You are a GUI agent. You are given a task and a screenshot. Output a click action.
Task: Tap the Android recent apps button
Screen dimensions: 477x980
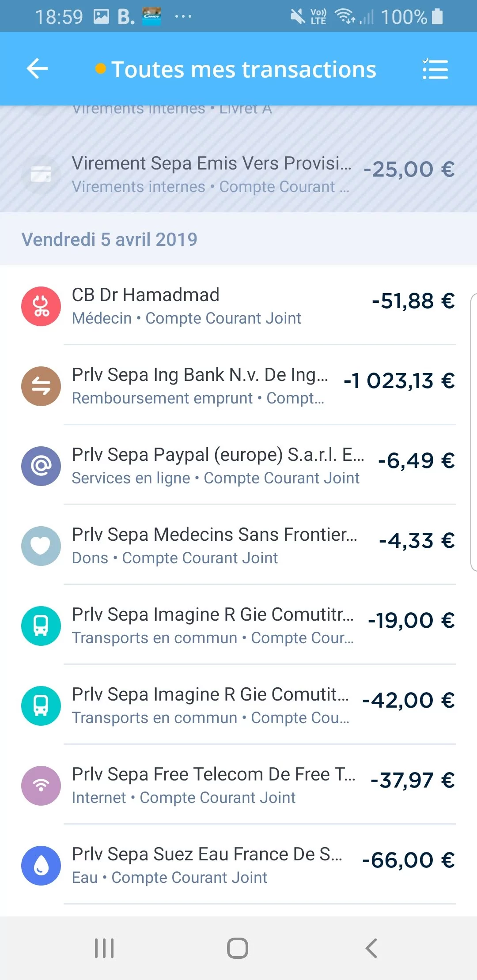[104, 948]
